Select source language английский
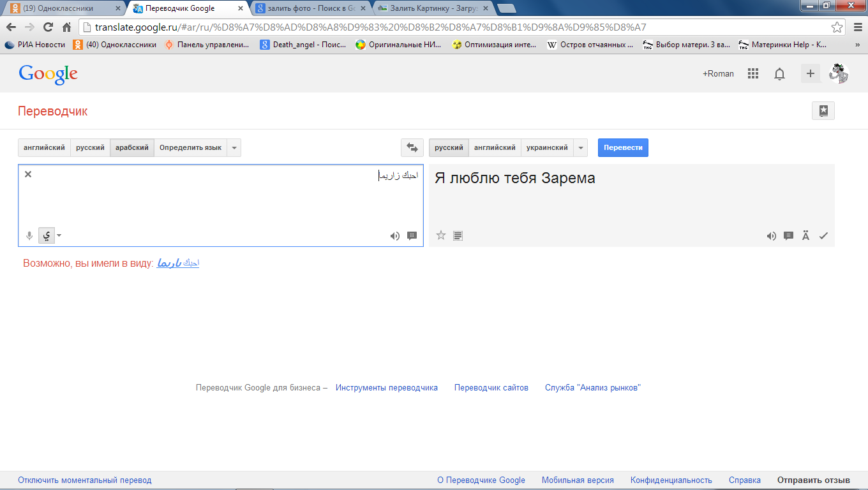This screenshot has height=490, width=868. (x=44, y=147)
